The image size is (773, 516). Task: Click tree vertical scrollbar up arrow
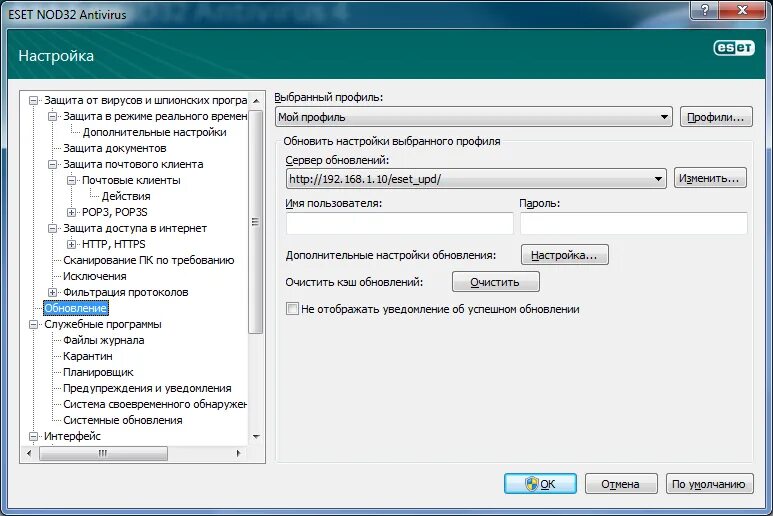256,101
